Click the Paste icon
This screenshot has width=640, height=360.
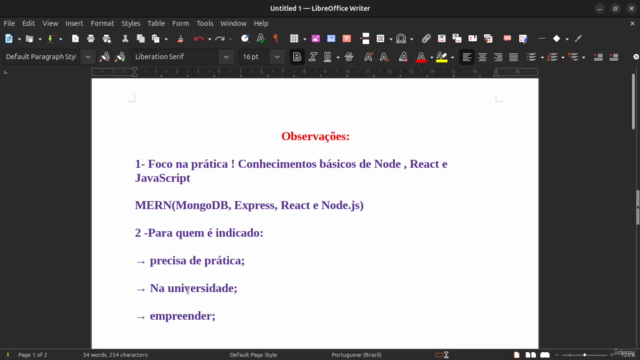(156, 39)
